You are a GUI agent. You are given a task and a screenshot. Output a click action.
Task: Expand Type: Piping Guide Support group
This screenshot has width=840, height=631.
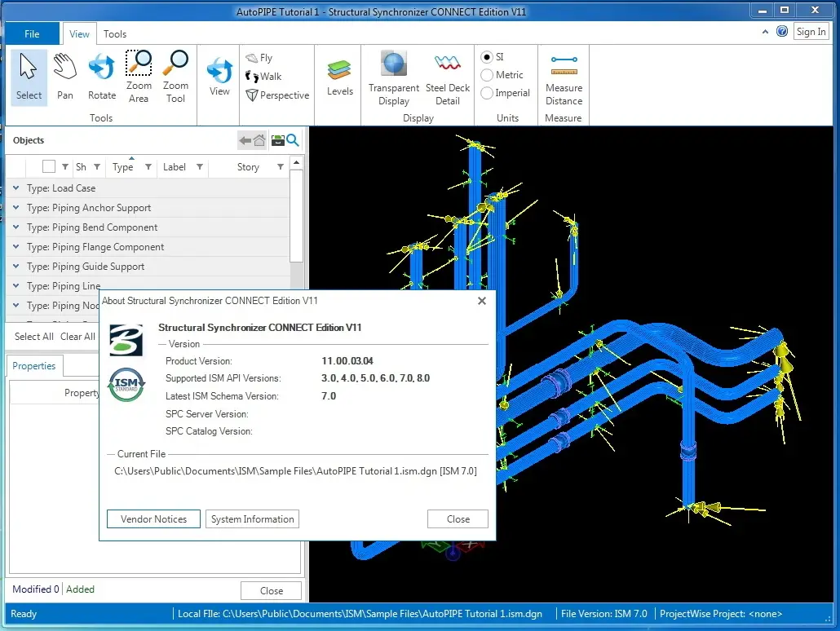[16, 267]
